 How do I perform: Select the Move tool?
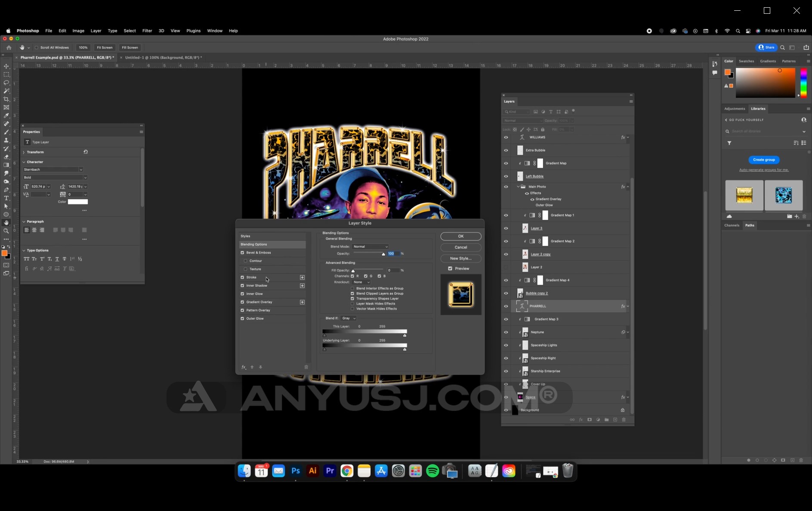(x=6, y=66)
